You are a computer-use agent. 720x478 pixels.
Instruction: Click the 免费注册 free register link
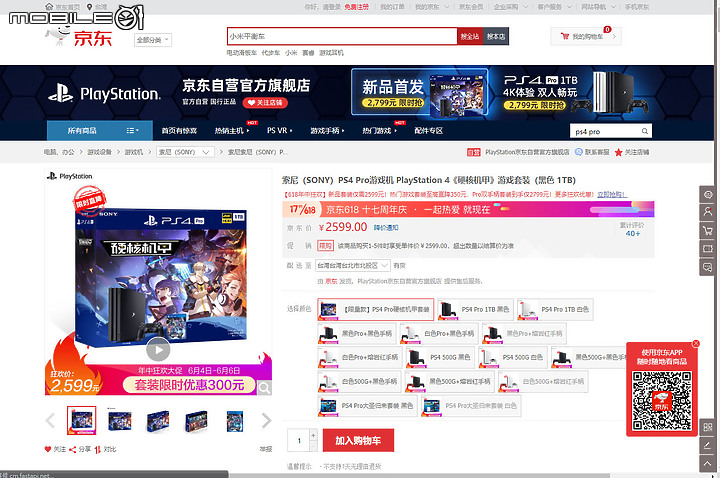coord(356,7)
